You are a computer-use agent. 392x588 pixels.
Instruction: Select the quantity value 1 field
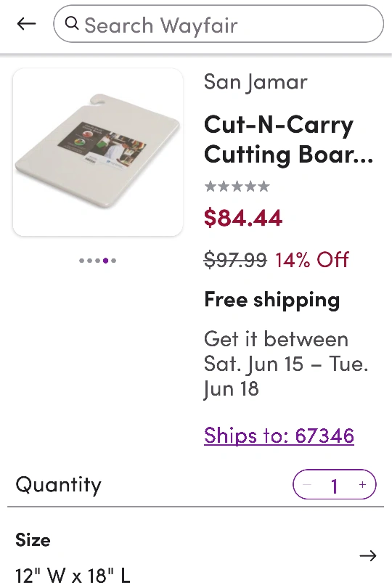click(x=335, y=486)
